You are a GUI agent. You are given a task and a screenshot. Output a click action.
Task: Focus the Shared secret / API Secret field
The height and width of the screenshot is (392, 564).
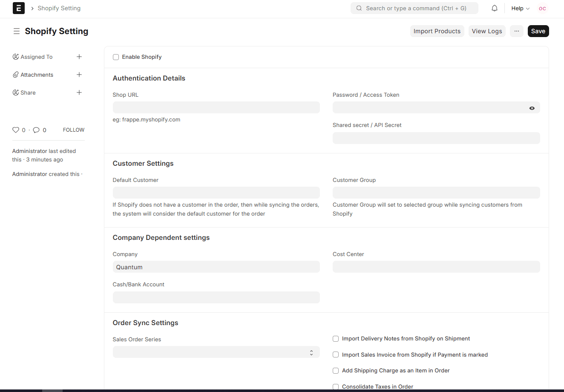click(436, 138)
